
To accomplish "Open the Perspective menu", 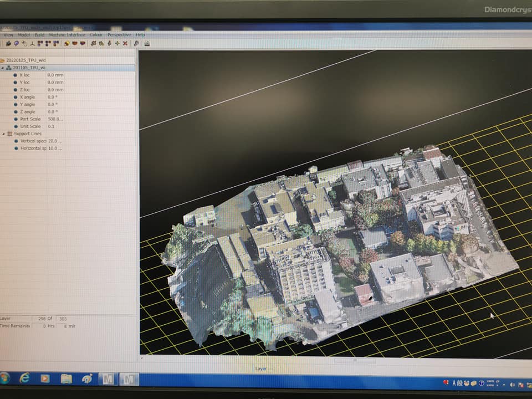I will coord(119,35).
